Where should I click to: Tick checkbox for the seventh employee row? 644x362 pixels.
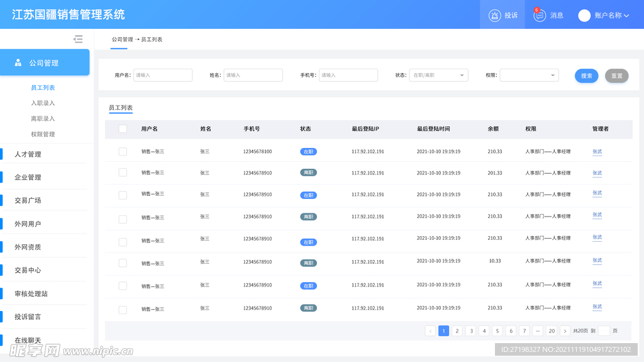[x=123, y=286]
